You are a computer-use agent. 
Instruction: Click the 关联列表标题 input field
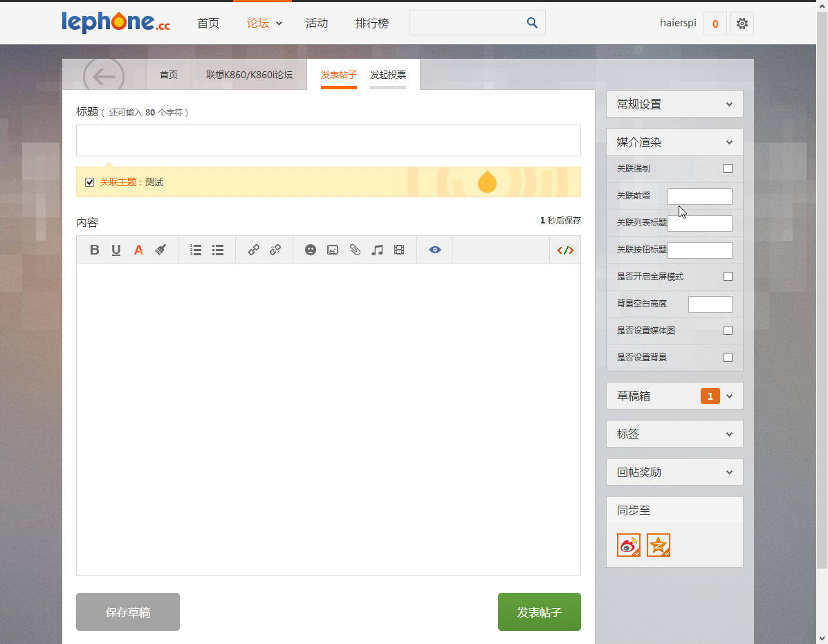click(699, 223)
